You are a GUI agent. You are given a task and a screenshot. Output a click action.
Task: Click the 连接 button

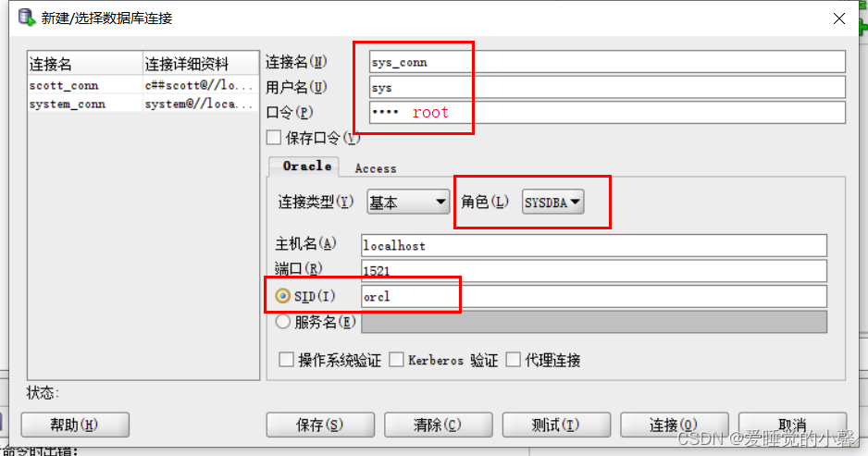coord(675,425)
